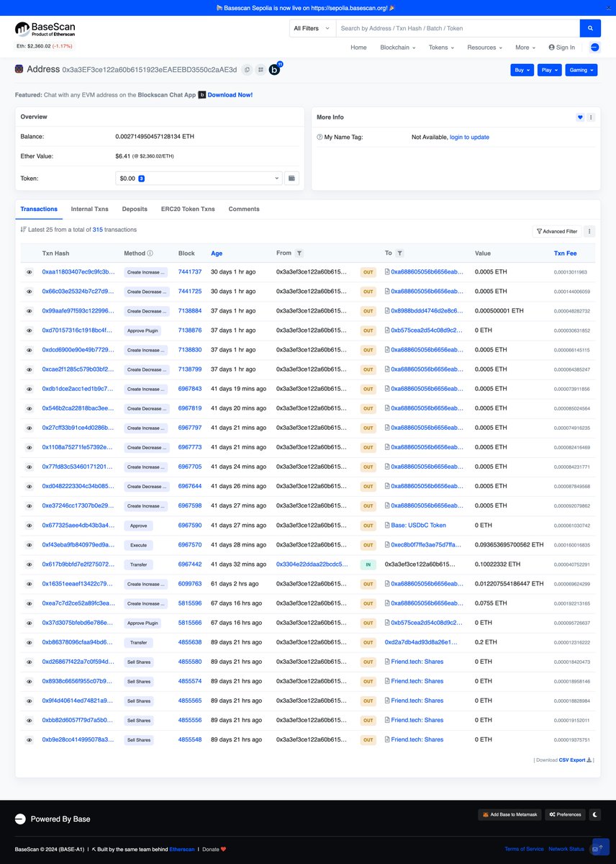The height and width of the screenshot is (864, 616).
Task: Click Terms of Service footer link
Action: (524, 849)
